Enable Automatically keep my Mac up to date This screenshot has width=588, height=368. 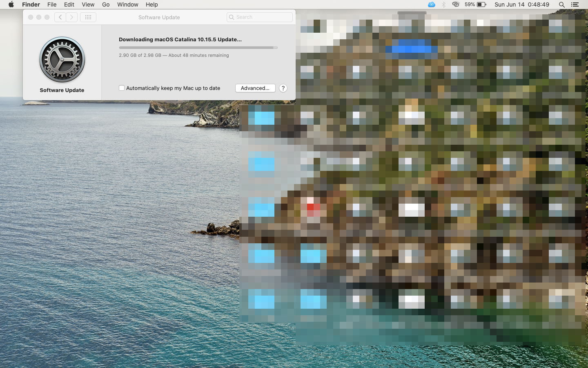(x=122, y=88)
